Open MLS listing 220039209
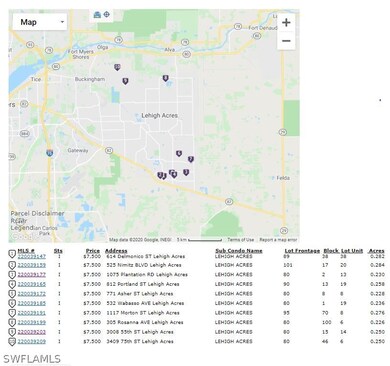Image resolution: width=390 pixels, height=366 pixels. tap(32, 342)
